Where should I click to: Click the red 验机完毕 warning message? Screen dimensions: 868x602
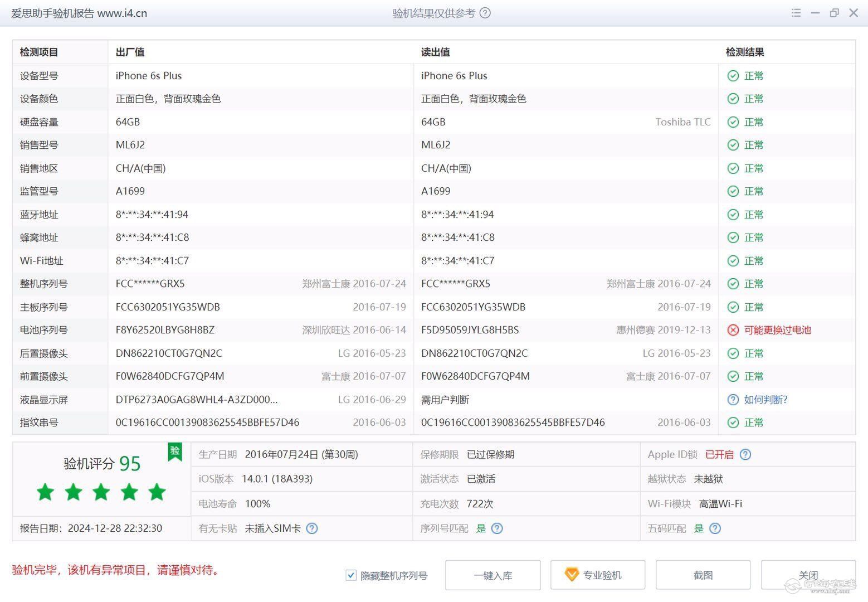[x=116, y=570]
